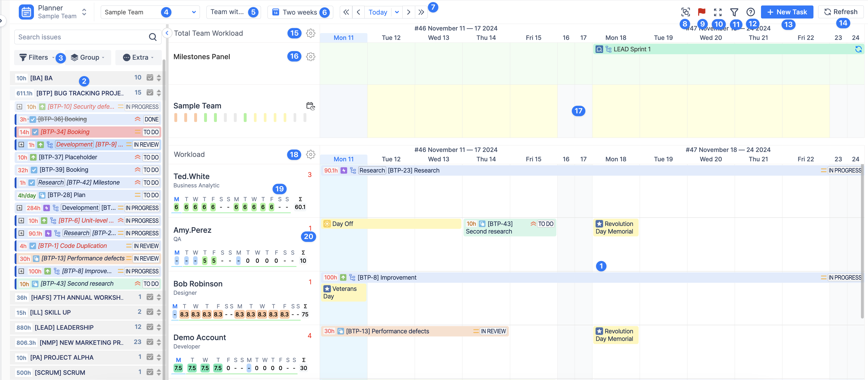Open the funnel filter icon in top toolbar
Image resolution: width=868 pixels, height=380 pixels.
coord(734,12)
